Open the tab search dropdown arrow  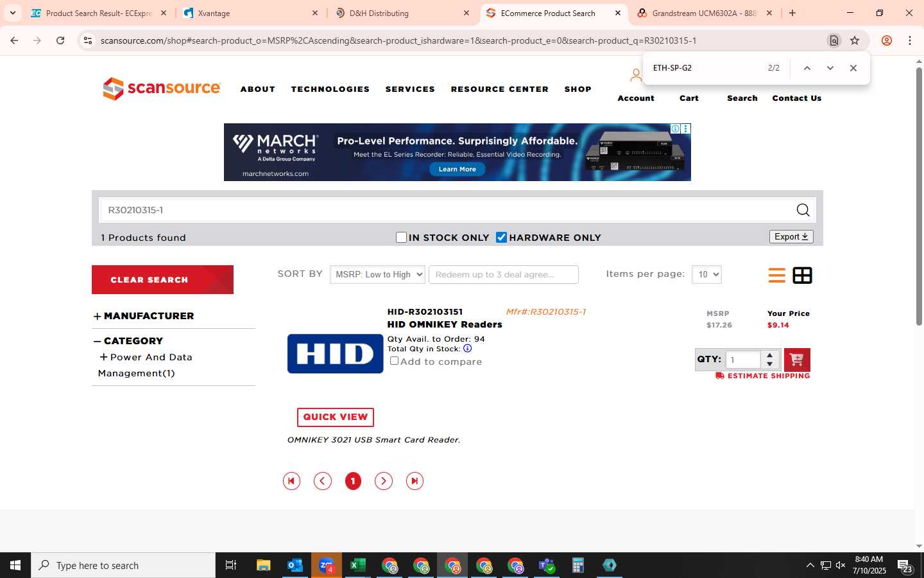pyautogui.click(x=13, y=13)
